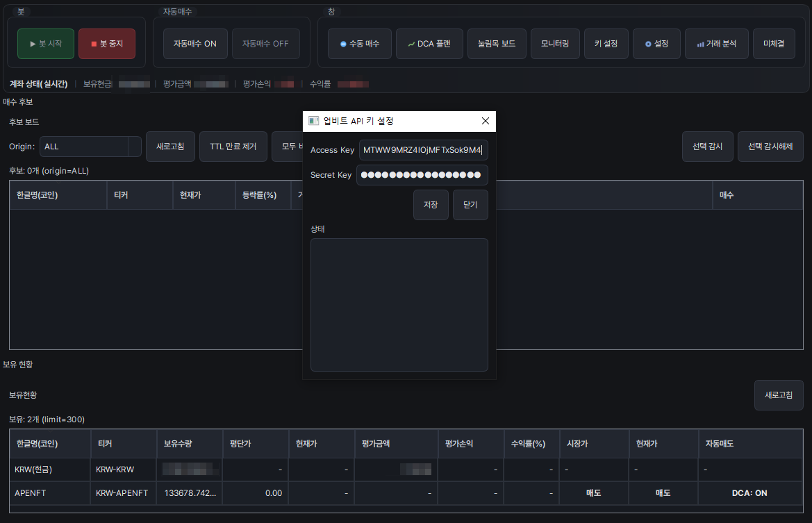This screenshot has width=812, height=523.
Task: Open the 눌림목 보드 window
Action: (x=497, y=43)
